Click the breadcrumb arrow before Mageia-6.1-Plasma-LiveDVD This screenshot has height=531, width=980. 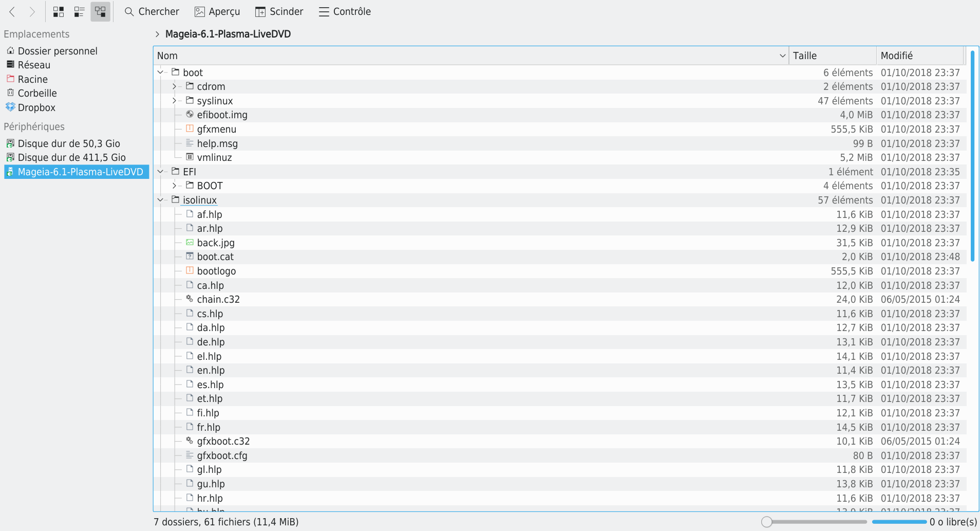coord(157,34)
